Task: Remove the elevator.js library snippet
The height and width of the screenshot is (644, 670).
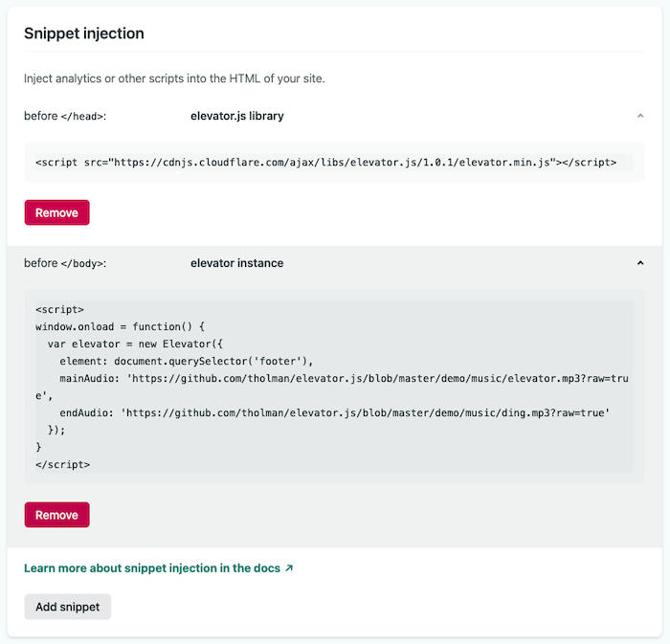Action: tap(56, 212)
